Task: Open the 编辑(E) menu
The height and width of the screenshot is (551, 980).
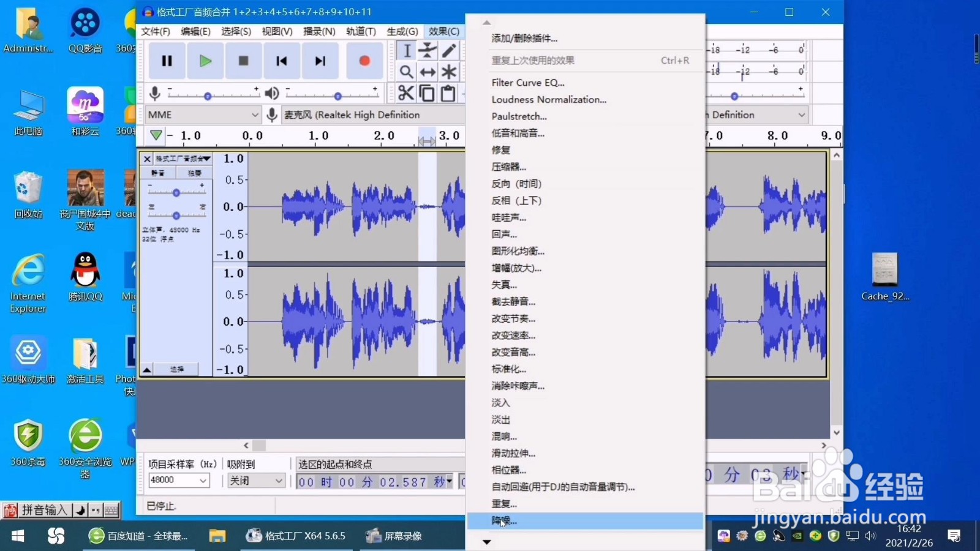Action: (195, 31)
